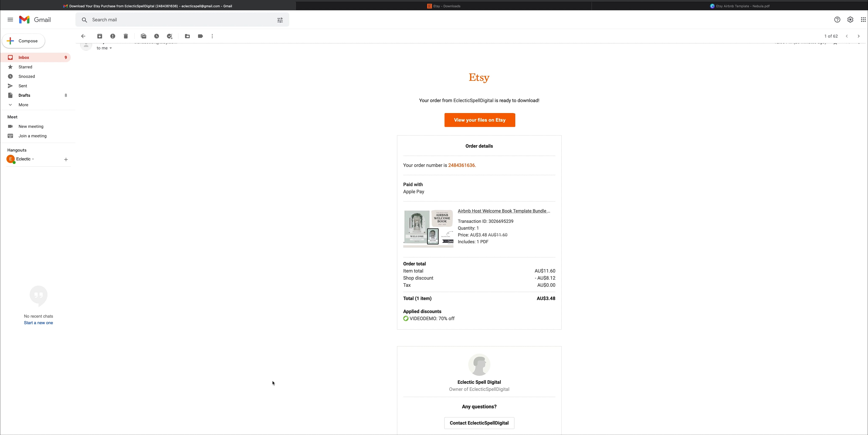Expand the 'to me' recipient details arrow

point(111,48)
